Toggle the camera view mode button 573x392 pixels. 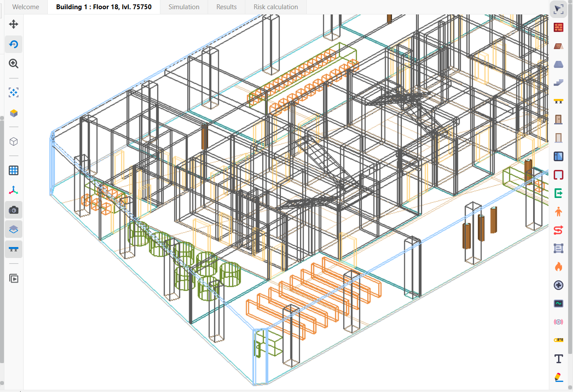click(14, 210)
